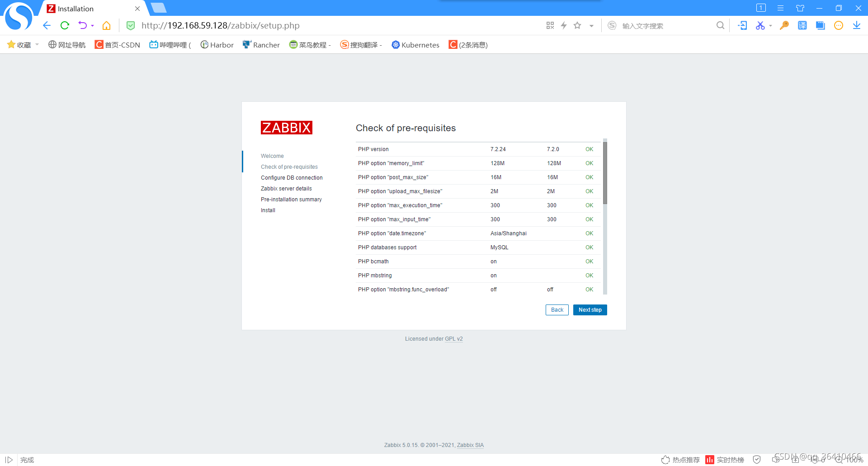Click the Sogou search engine icon

[x=612, y=26]
